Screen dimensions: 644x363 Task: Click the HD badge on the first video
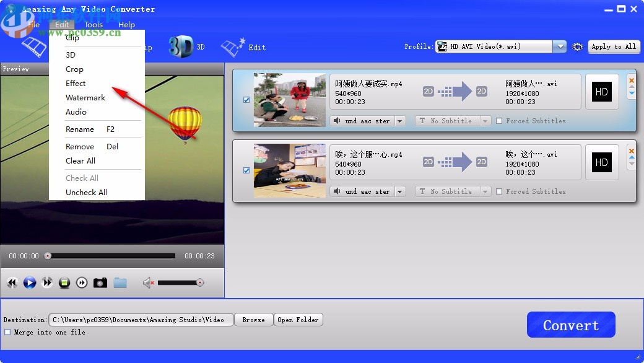click(x=601, y=92)
